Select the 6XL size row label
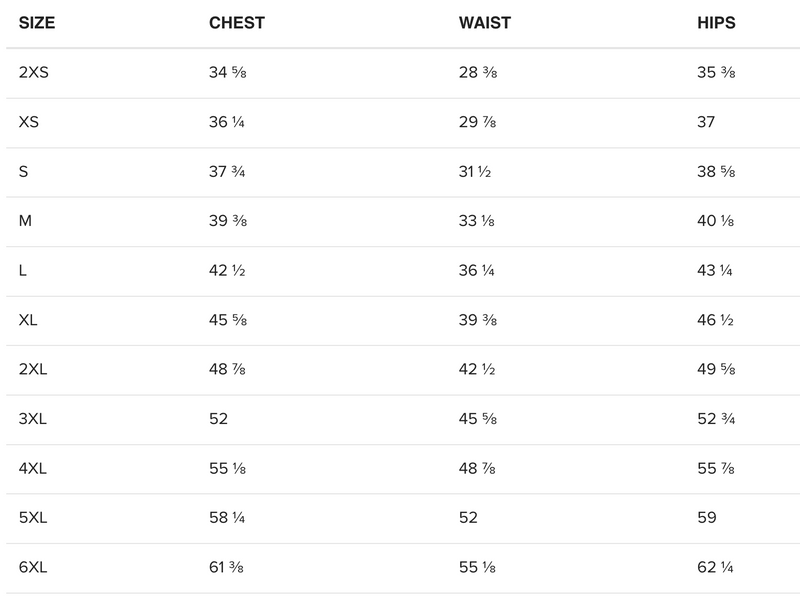The width and height of the screenshot is (800, 605). click(x=33, y=567)
